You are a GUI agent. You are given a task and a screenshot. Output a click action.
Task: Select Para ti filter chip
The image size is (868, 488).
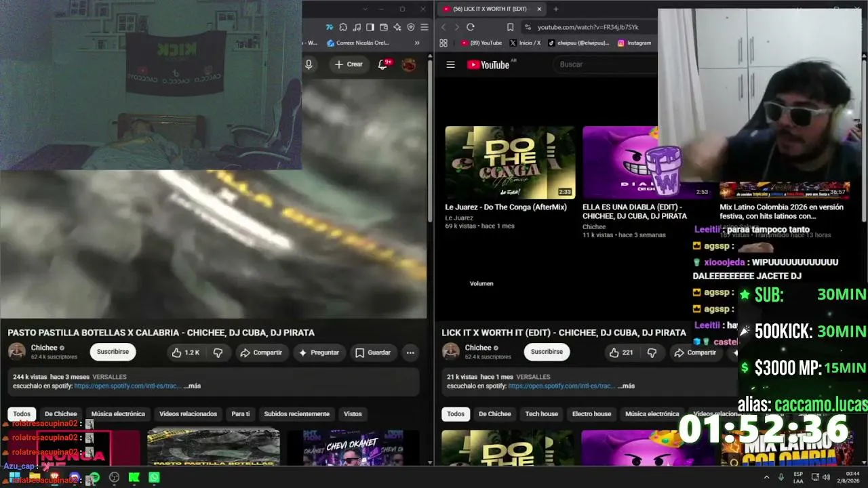(241, 414)
